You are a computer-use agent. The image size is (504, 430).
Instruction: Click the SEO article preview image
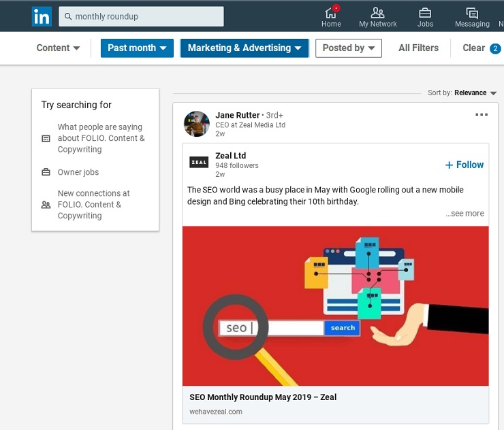click(x=336, y=305)
